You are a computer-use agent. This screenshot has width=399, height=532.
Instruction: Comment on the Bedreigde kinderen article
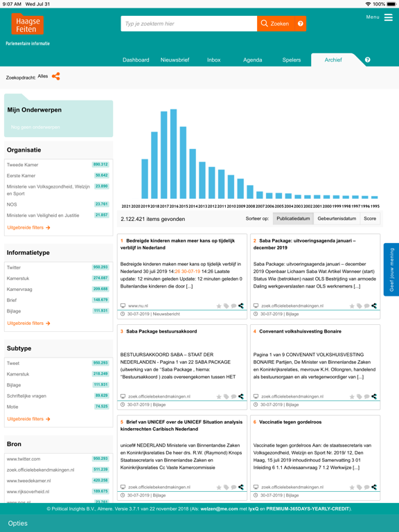click(233, 306)
